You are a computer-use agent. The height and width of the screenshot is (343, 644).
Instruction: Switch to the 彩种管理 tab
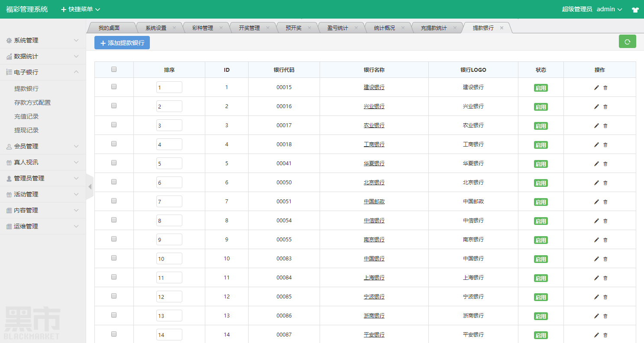point(203,28)
